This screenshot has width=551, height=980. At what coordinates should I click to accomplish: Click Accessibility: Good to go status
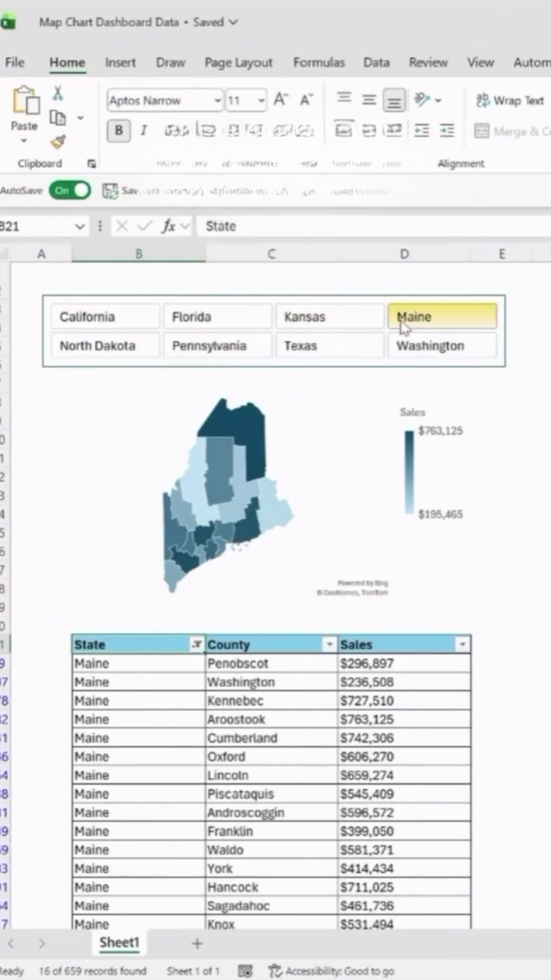point(332,971)
